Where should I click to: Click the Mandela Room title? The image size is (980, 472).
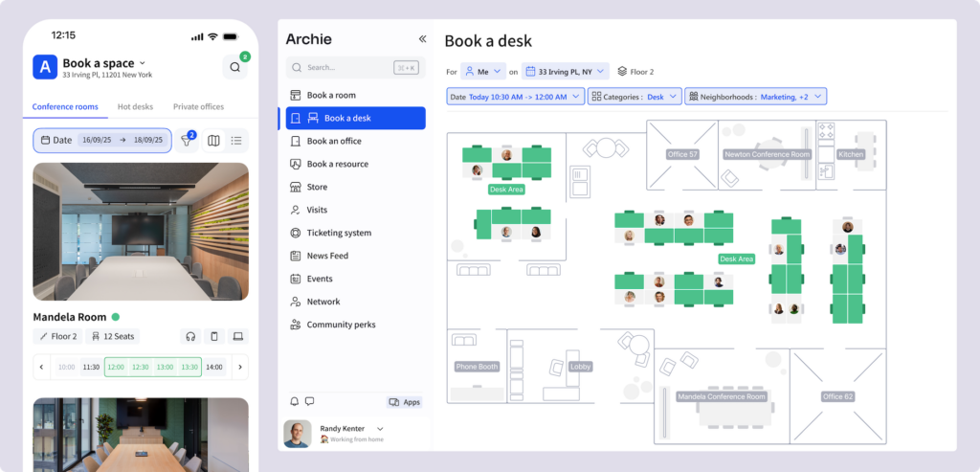point(69,317)
